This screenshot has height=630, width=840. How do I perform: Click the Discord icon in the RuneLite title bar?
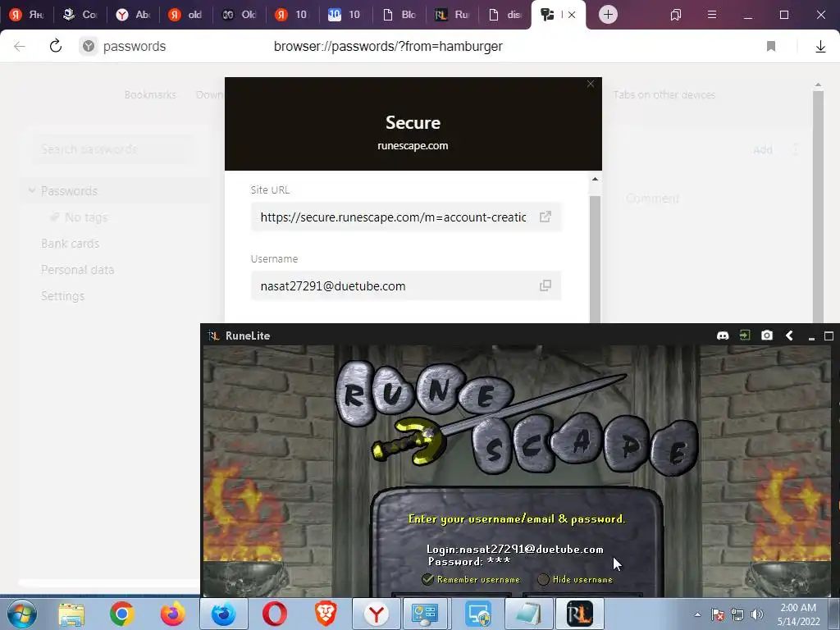[x=723, y=336]
